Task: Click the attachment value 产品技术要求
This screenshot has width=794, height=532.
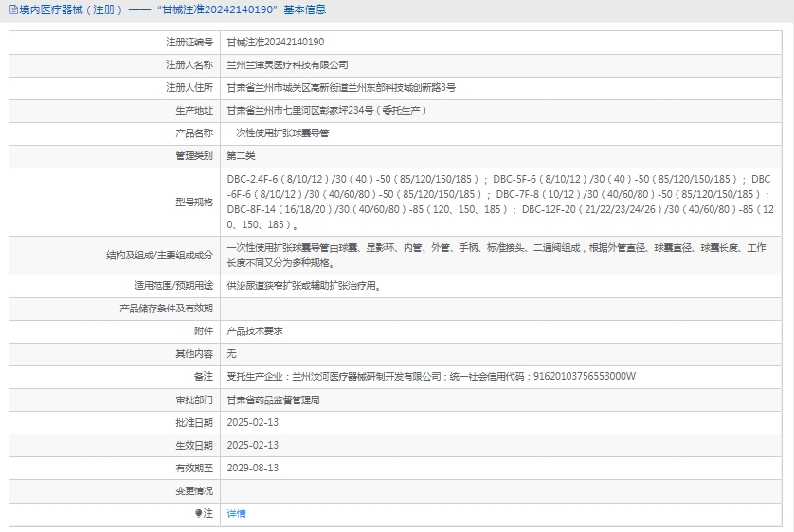Action: click(255, 330)
